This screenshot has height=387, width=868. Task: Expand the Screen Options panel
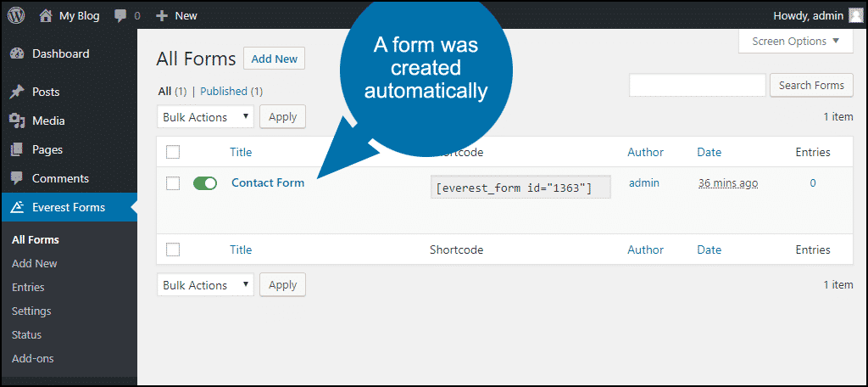(x=795, y=41)
